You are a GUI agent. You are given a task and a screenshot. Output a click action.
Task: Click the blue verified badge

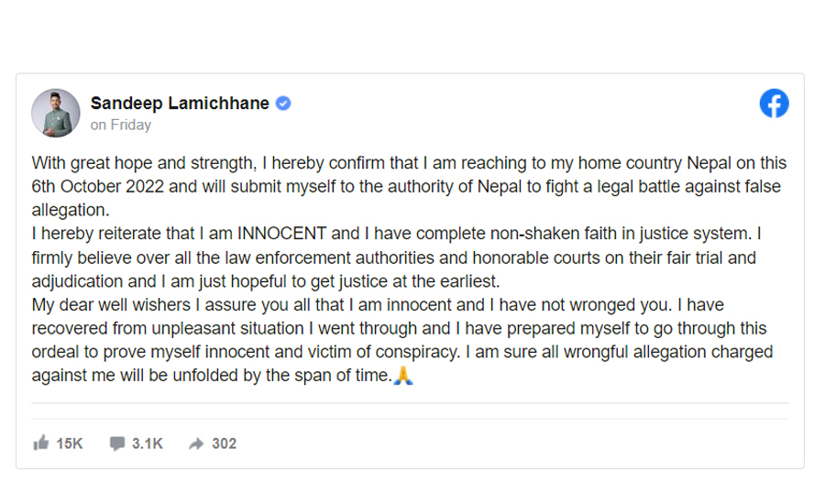coord(283,104)
